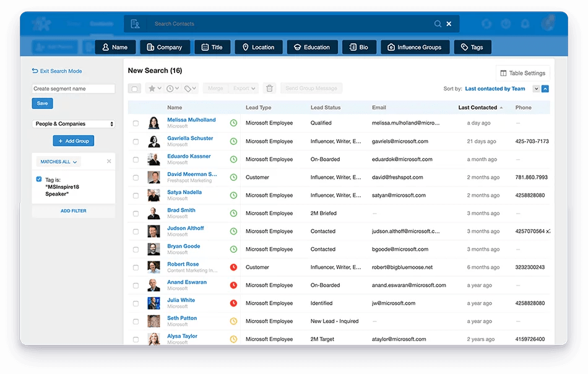Open Table Settings

coord(523,72)
